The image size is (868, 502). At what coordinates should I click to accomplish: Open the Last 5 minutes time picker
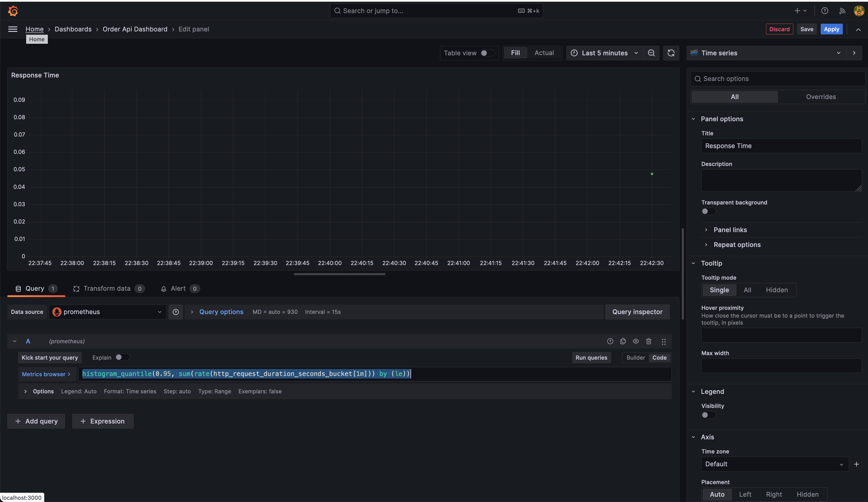click(605, 53)
